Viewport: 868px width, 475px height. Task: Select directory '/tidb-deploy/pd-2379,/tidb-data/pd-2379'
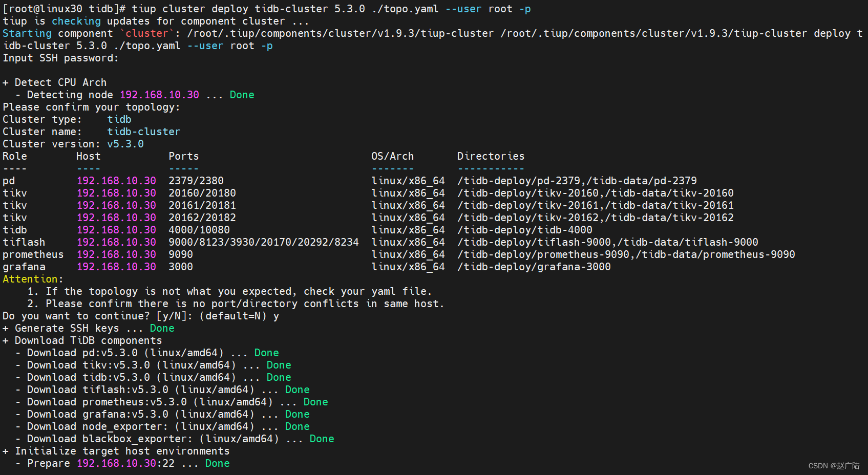[x=577, y=181]
